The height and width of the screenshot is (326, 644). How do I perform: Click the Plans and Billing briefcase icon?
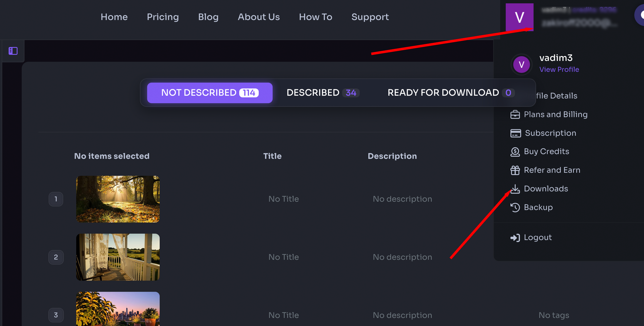coord(515,114)
